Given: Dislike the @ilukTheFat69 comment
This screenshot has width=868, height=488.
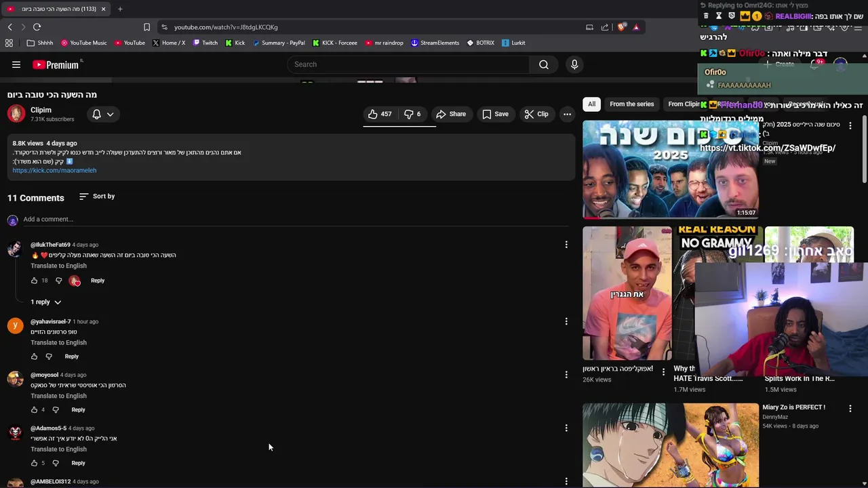Looking at the screenshot, I should tap(58, 281).
